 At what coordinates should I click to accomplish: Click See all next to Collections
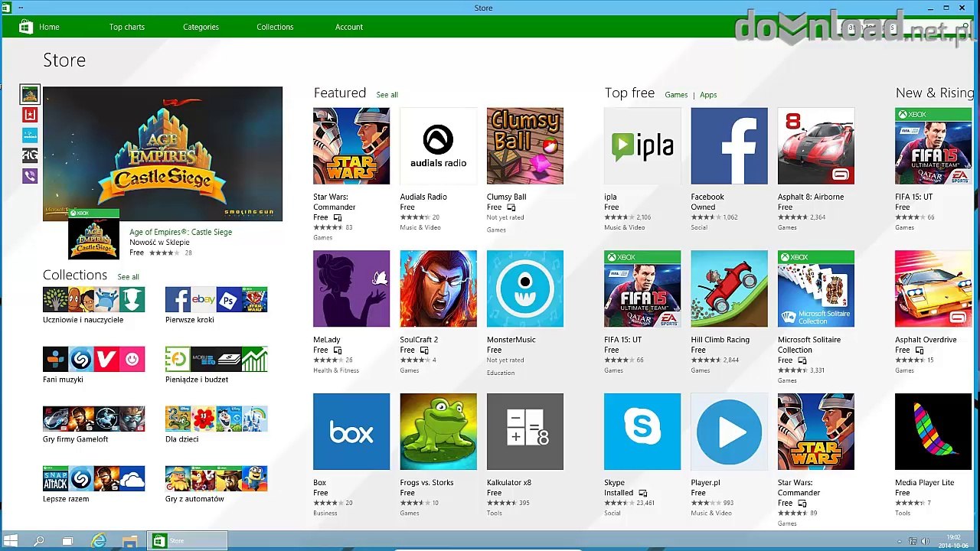(x=128, y=277)
